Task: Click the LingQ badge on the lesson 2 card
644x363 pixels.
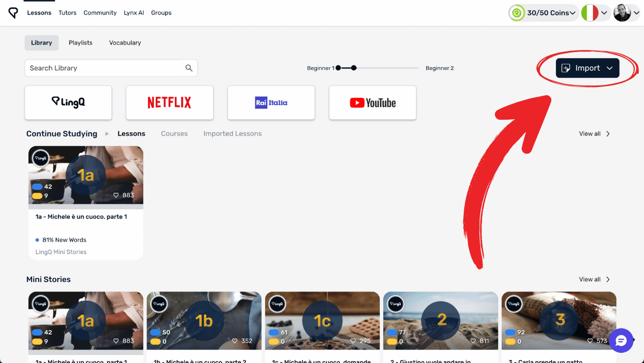Action: coord(396,304)
